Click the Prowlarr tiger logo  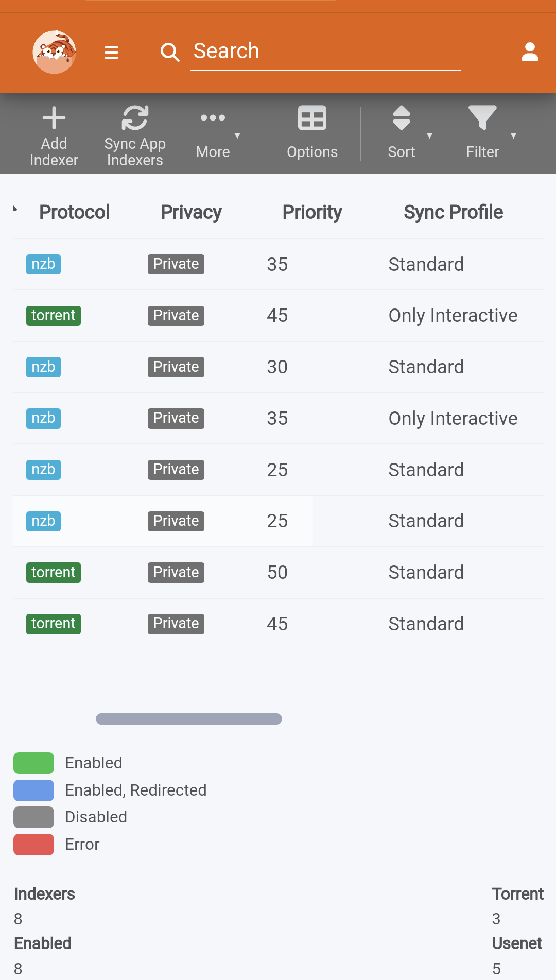(54, 51)
